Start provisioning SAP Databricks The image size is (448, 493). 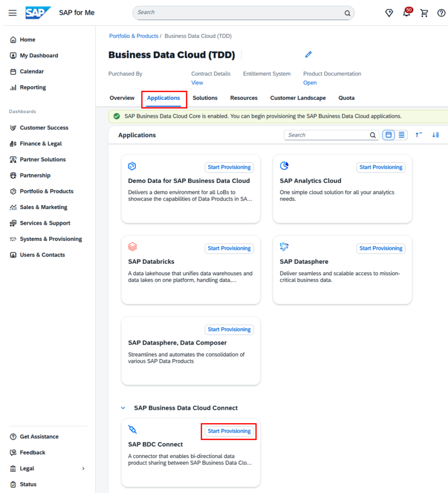point(229,248)
